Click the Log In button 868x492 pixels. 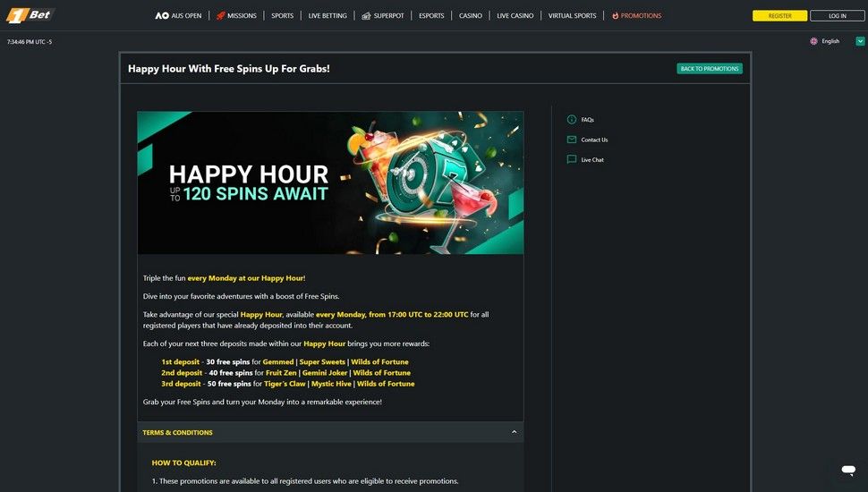837,15
